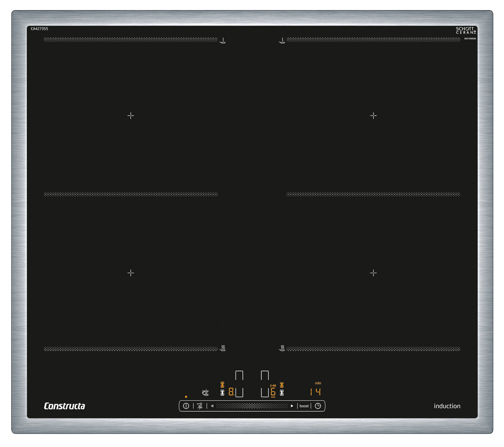The width and height of the screenshot is (504, 447).
Task: Tap the right orange flex zone indicator
Action: 282,385
